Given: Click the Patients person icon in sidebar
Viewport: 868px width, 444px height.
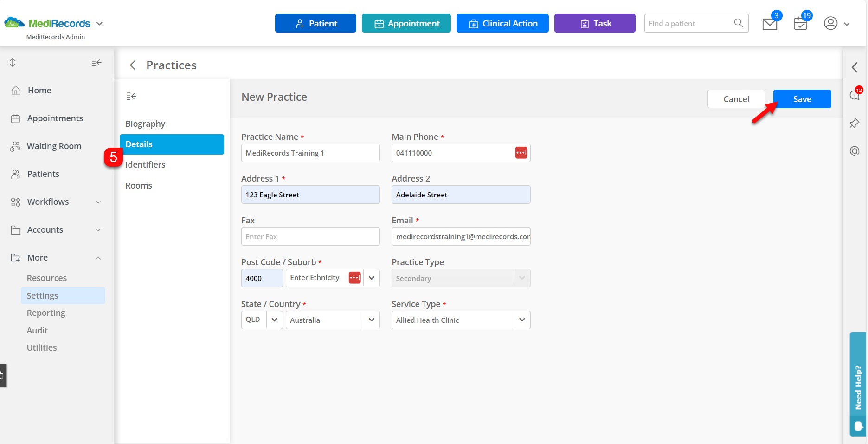Looking at the screenshot, I should click(x=15, y=174).
